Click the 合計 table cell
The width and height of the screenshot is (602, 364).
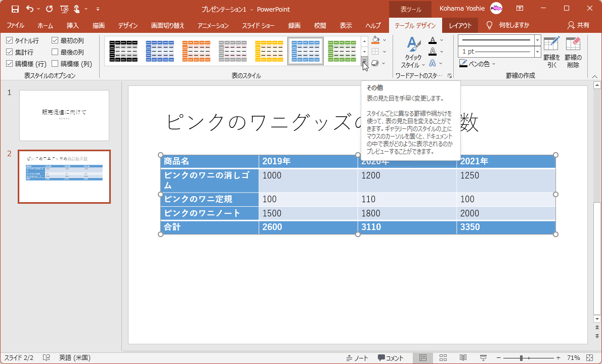tap(209, 227)
